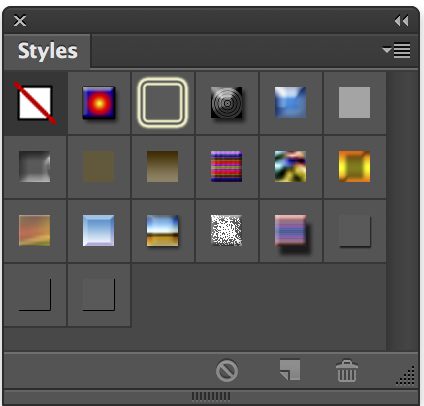This screenshot has height=406, width=424.
Task: Apply the rainbow striped style thumbnail
Action: [x=227, y=166]
